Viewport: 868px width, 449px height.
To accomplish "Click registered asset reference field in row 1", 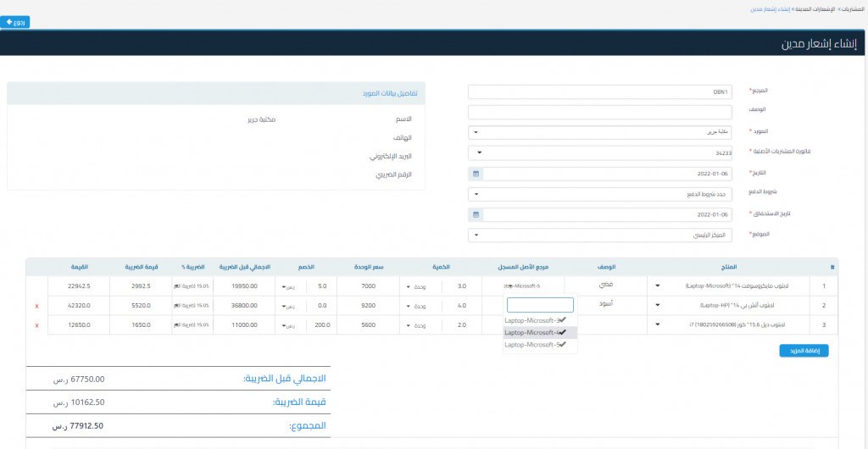I will coord(522,285).
